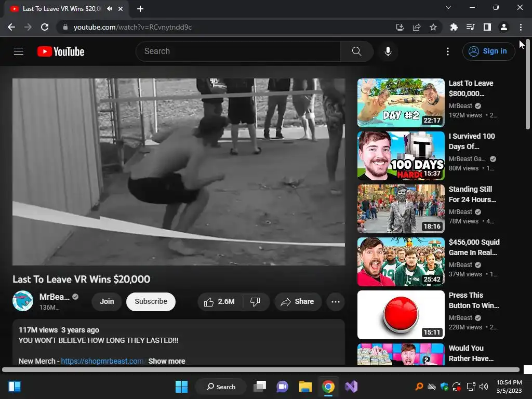
Task: Start voice search with microphone icon
Action: (x=388, y=51)
